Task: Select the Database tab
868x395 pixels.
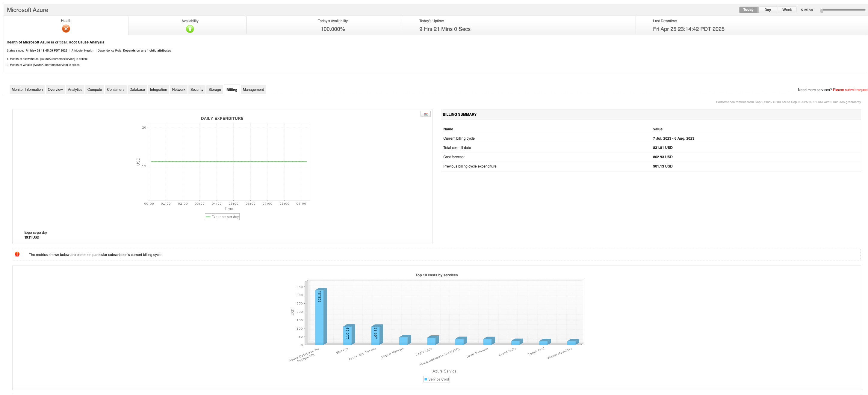Action: (x=137, y=90)
